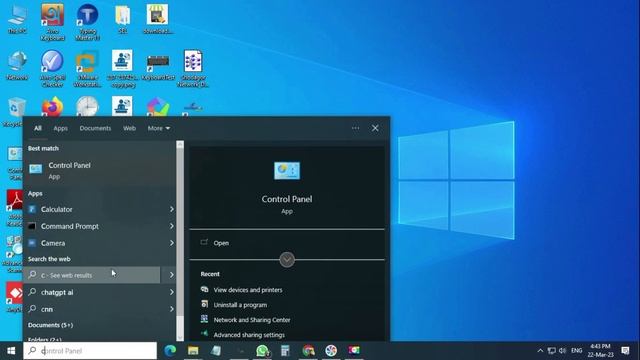Viewport: 640px width, 360px height.
Task: Open recent 'View devices and printers'
Action: pyautogui.click(x=248, y=290)
